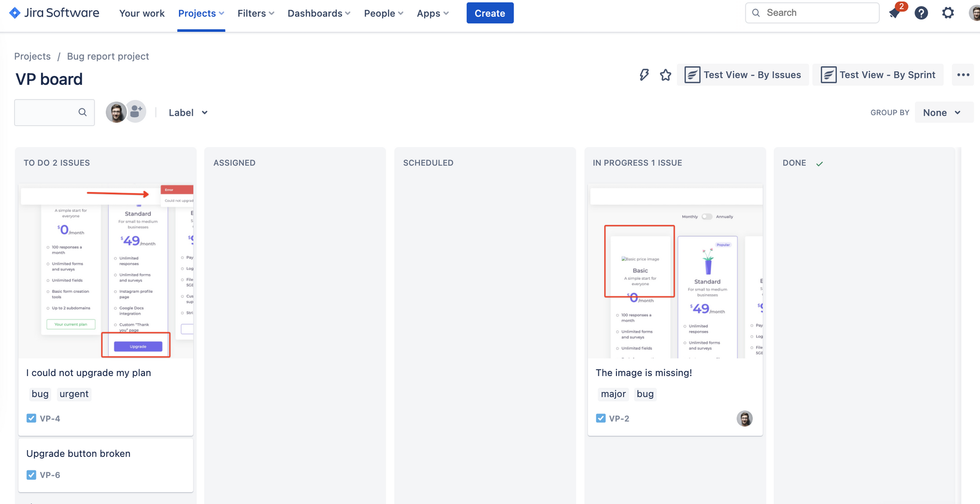Open the board's more options ellipsis
980x504 pixels.
point(963,75)
